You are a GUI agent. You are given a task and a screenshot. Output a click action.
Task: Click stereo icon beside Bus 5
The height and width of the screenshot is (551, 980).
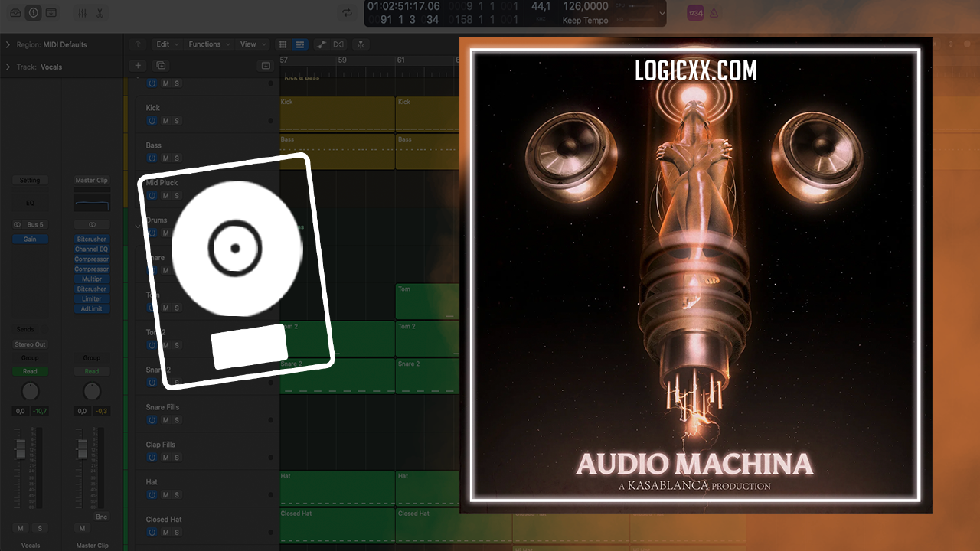(x=17, y=225)
